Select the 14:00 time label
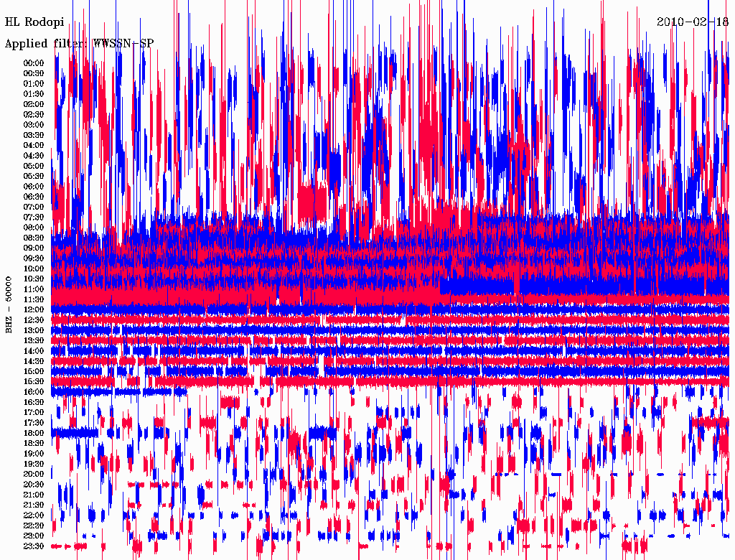This screenshot has width=735, height=560. [x=34, y=351]
